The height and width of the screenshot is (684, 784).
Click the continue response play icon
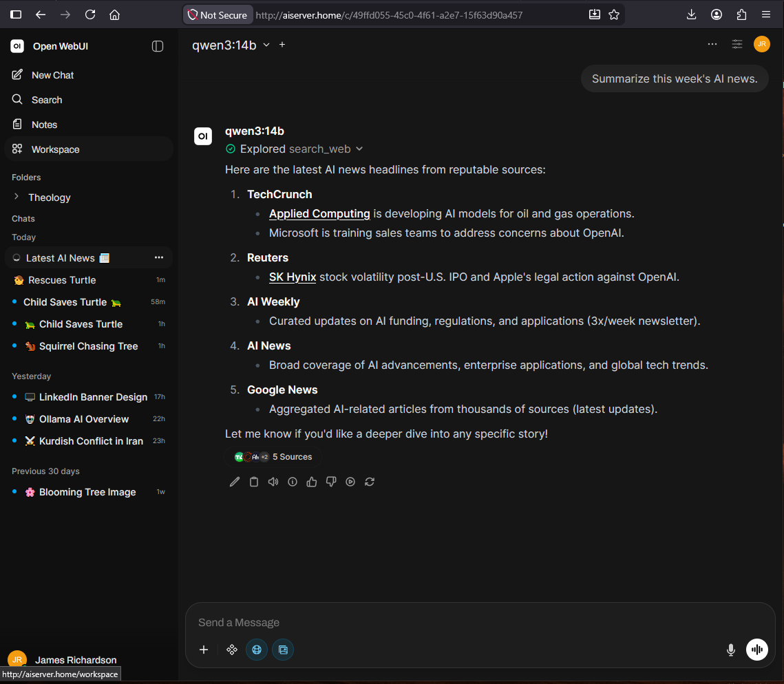click(350, 482)
